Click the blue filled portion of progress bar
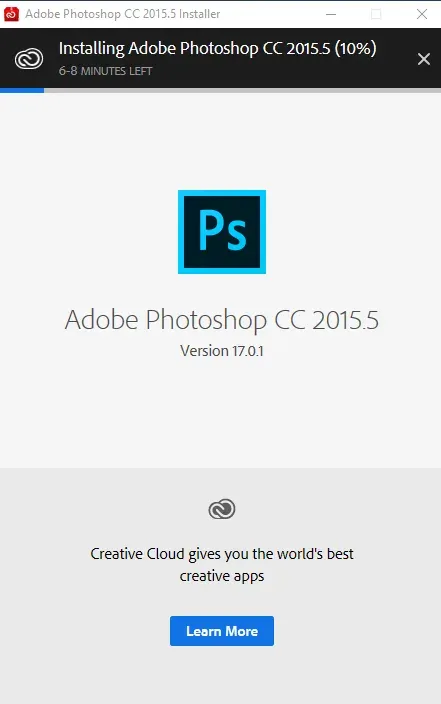This screenshot has height=704, width=441. pos(22,90)
